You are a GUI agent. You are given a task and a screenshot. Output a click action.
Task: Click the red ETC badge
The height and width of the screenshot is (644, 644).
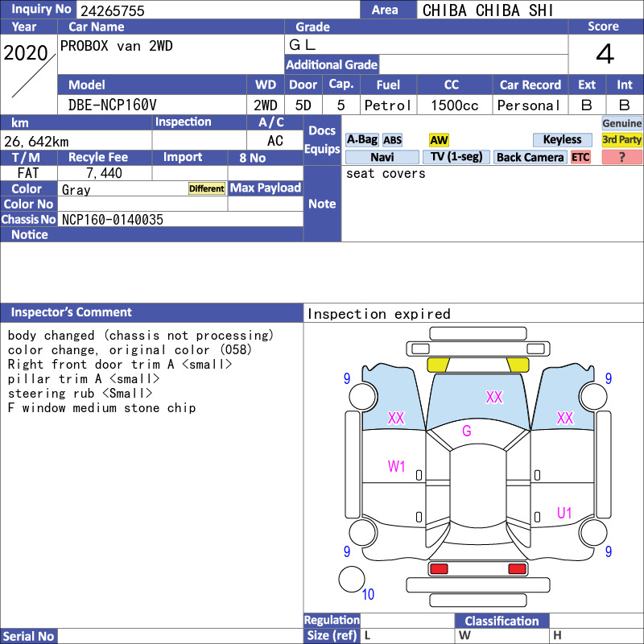pyautogui.click(x=580, y=157)
